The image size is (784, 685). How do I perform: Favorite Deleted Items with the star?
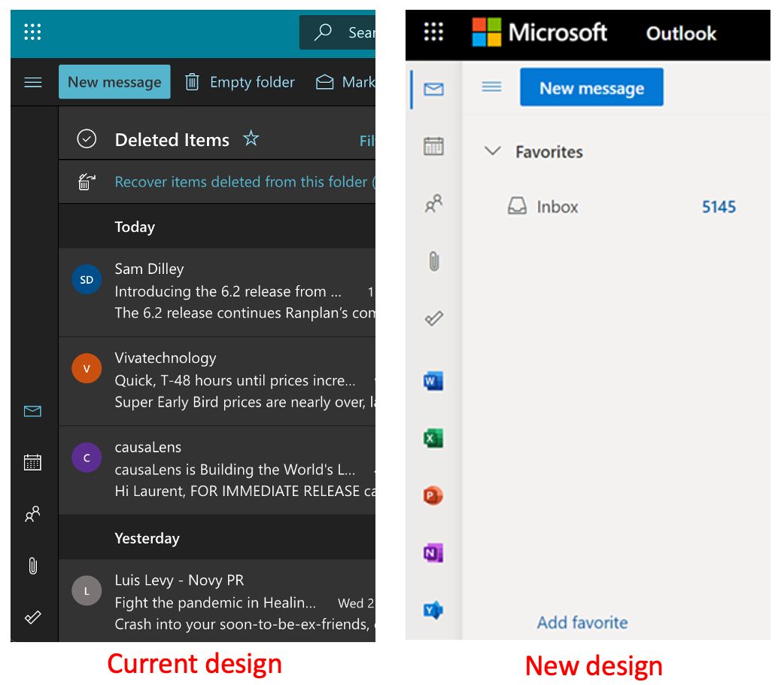pyautogui.click(x=251, y=138)
